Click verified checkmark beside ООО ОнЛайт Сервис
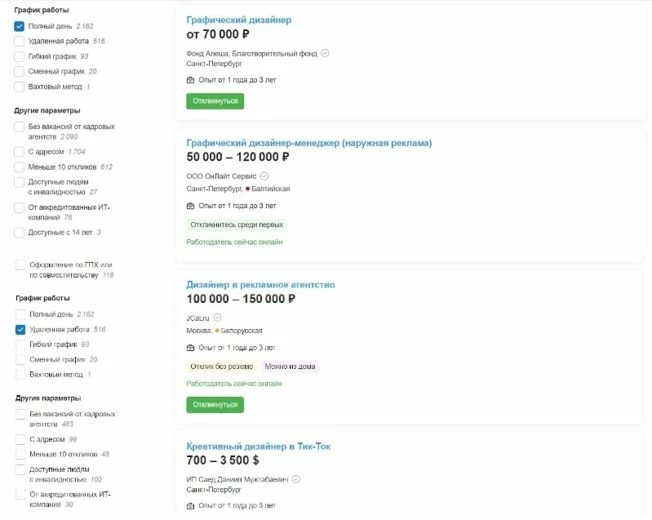Image resolution: width=652 pixels, height=520 pixels. coord(264,176)
